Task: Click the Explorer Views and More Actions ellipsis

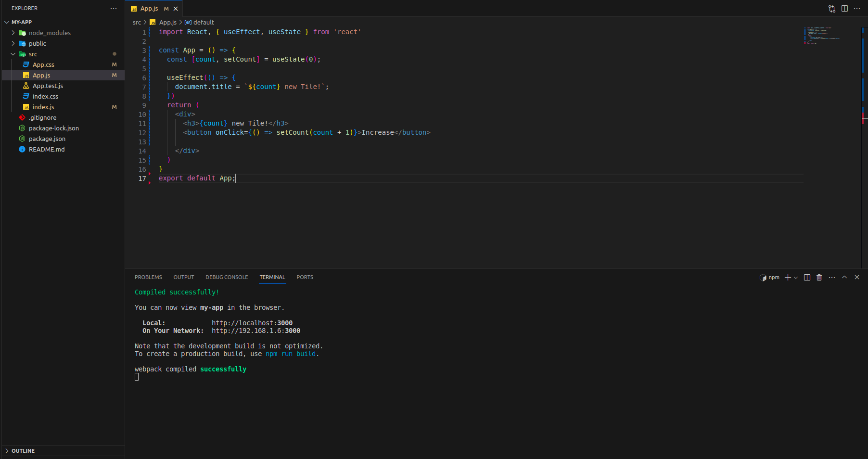Action: (x=114, y=9)
